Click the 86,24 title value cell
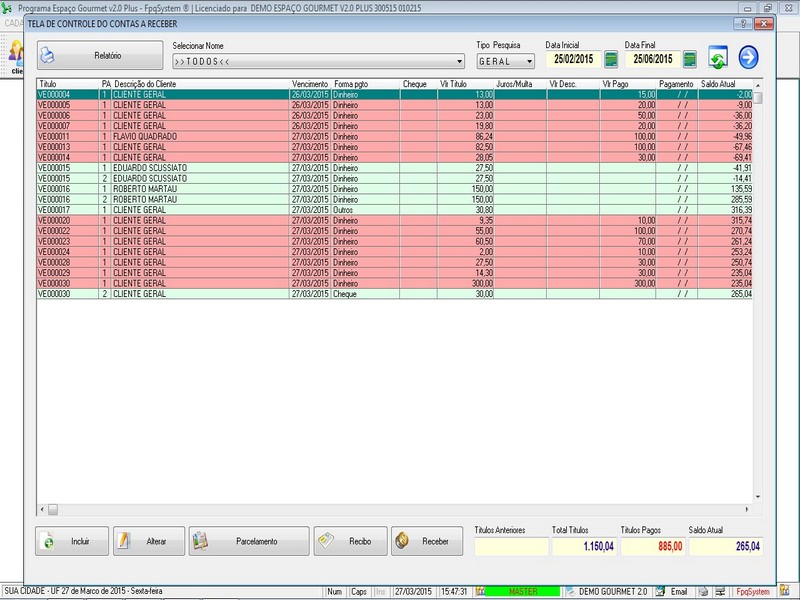The image size is (800, 600). (465, 137)
